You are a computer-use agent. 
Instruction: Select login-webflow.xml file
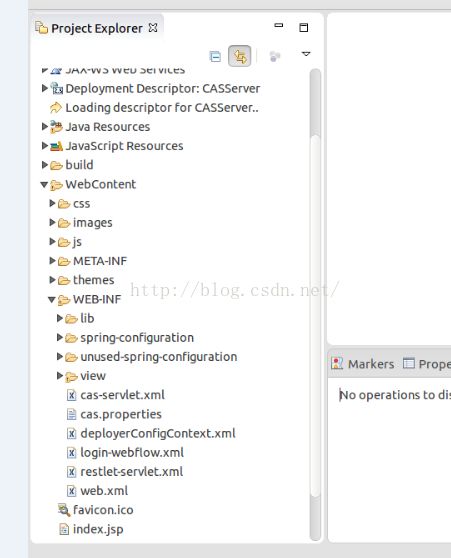tap(132, 453)
